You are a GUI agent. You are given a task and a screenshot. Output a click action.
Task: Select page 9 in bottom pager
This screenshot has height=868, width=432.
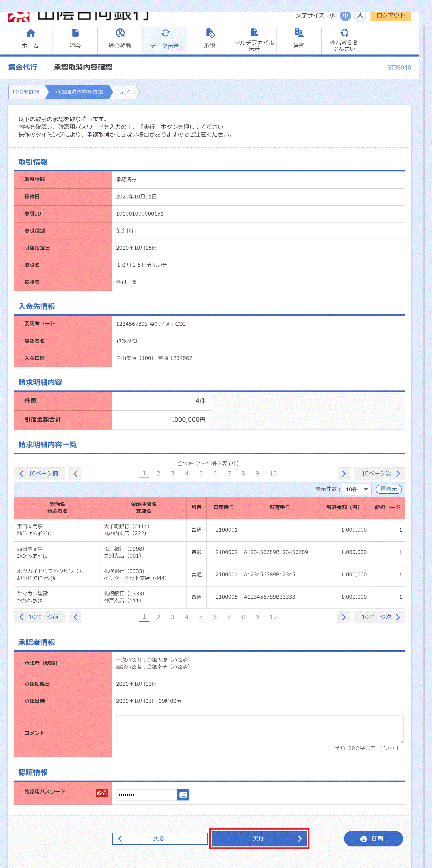click(257, 617)
